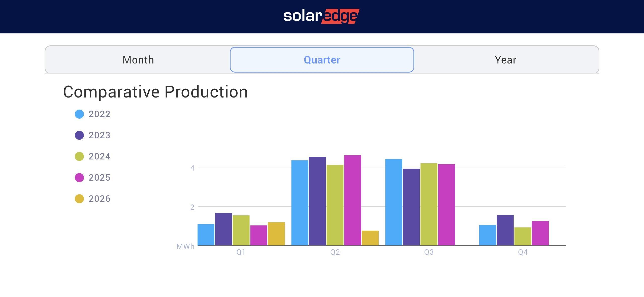Select the Quarter tab
Image resolution: width=644 pixels, height=297 pixels.
click(x=322, y=60)
